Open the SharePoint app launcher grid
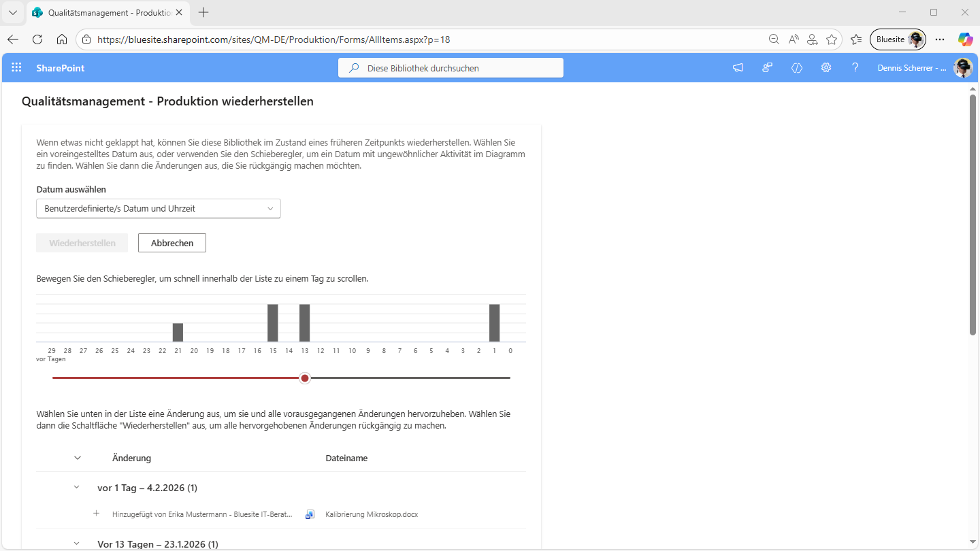 pyautogui.click(x=16, y=67)
